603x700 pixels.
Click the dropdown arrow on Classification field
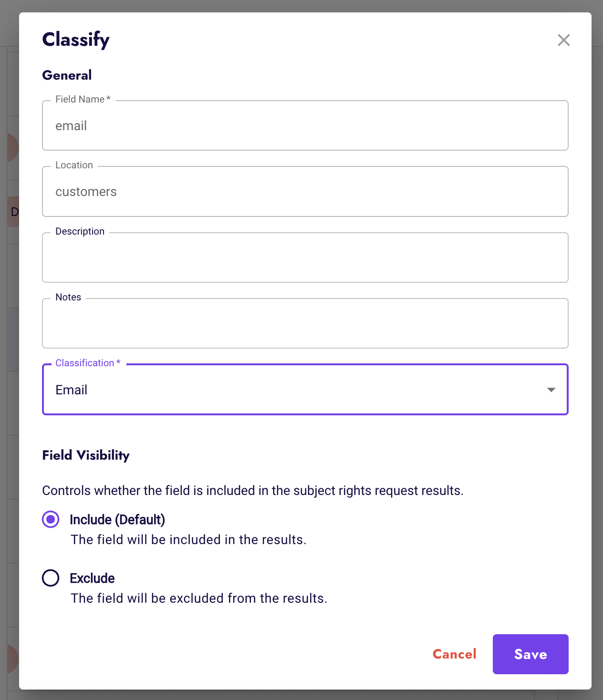pos(551,390)
